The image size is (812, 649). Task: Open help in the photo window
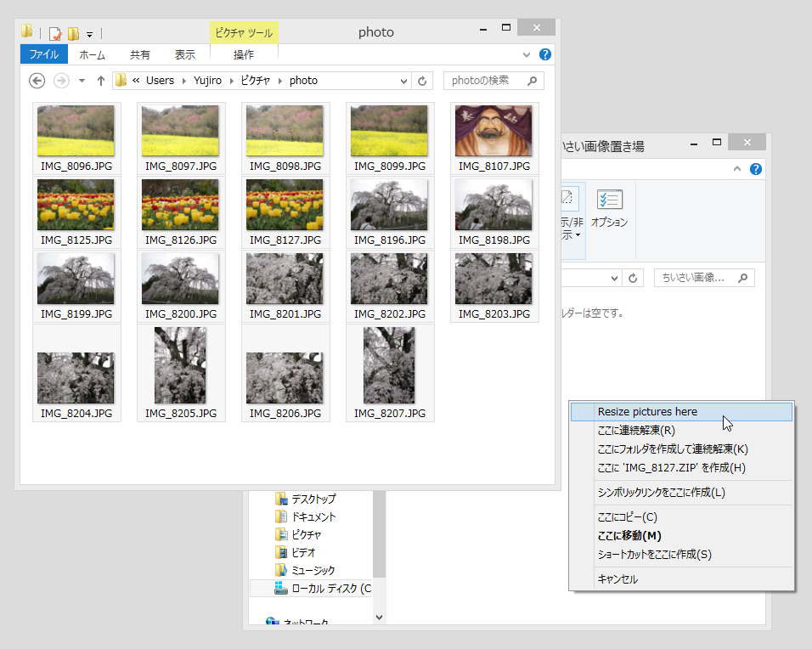click(x=544, y=54)
